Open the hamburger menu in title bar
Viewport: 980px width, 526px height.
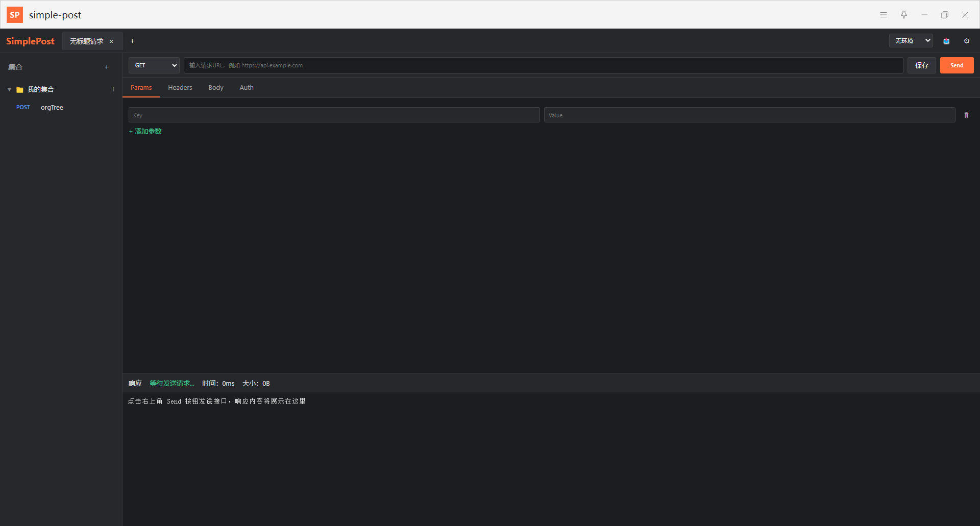tap(884, 15)
